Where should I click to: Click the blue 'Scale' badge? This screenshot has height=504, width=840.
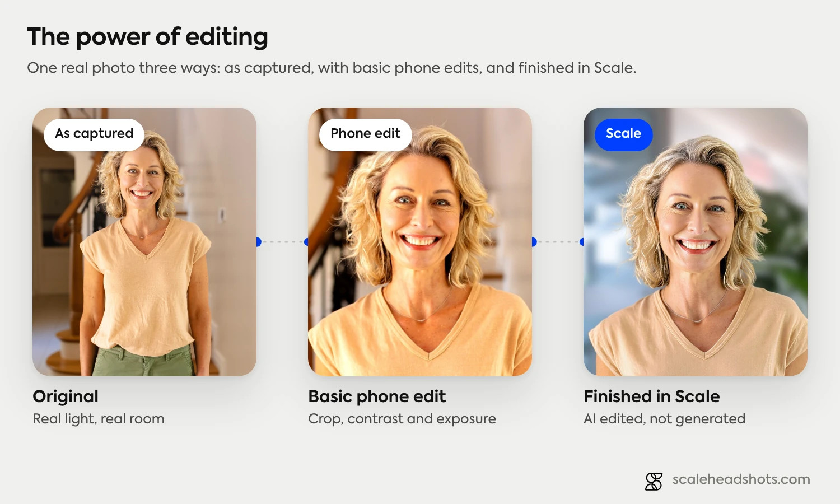(x=623, y=134)
